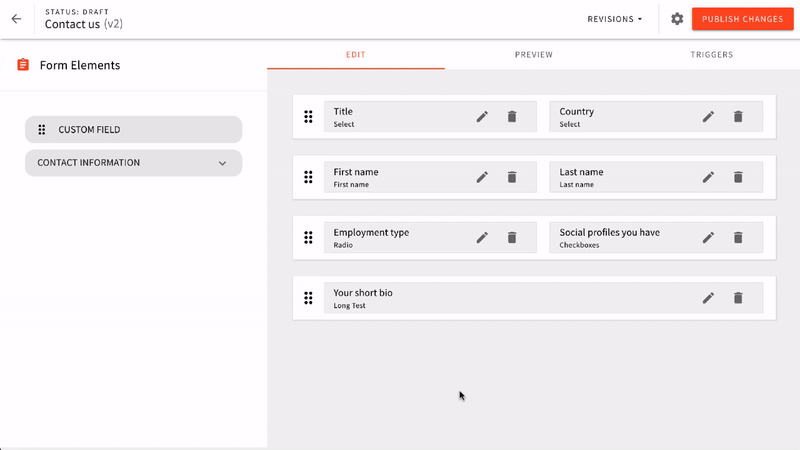This screenshot has height=450, width=800.
Task: Select the Edit tab
Action: [355, 55]
